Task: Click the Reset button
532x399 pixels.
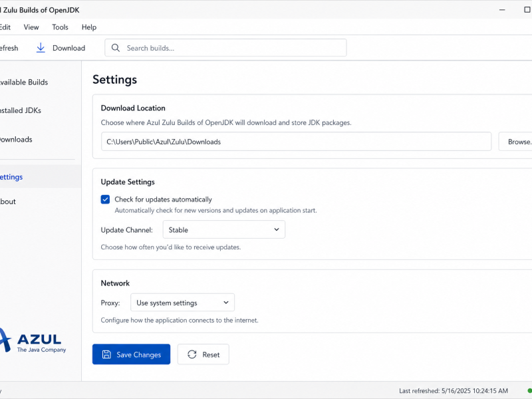Action: 203,354
